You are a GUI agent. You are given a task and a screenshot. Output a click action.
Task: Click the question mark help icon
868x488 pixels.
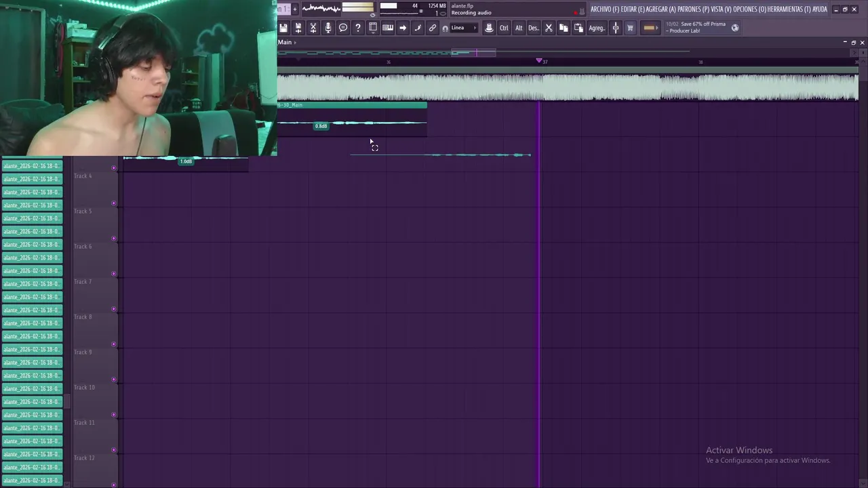[358, 28]
